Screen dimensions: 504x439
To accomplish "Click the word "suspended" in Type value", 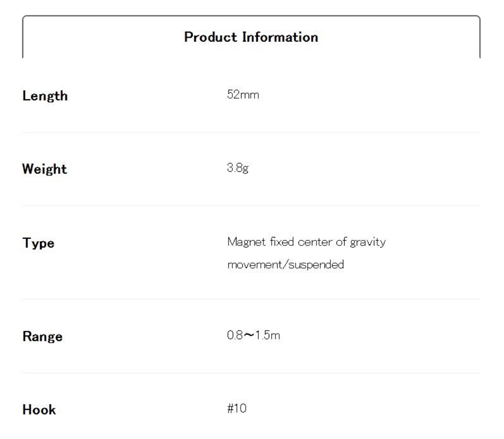I will pyautogui.click(x=316, y=265).
